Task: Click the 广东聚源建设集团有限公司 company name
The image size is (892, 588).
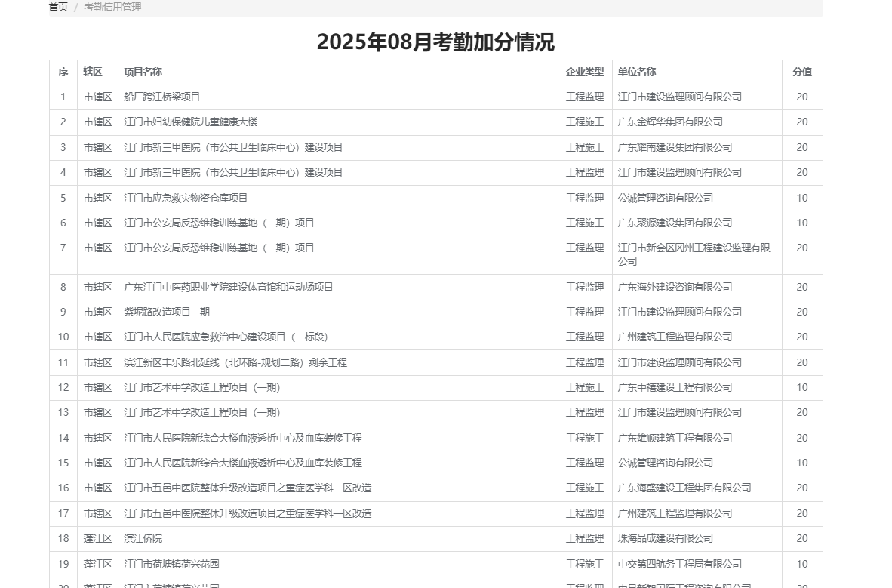Action: point(675,223)
